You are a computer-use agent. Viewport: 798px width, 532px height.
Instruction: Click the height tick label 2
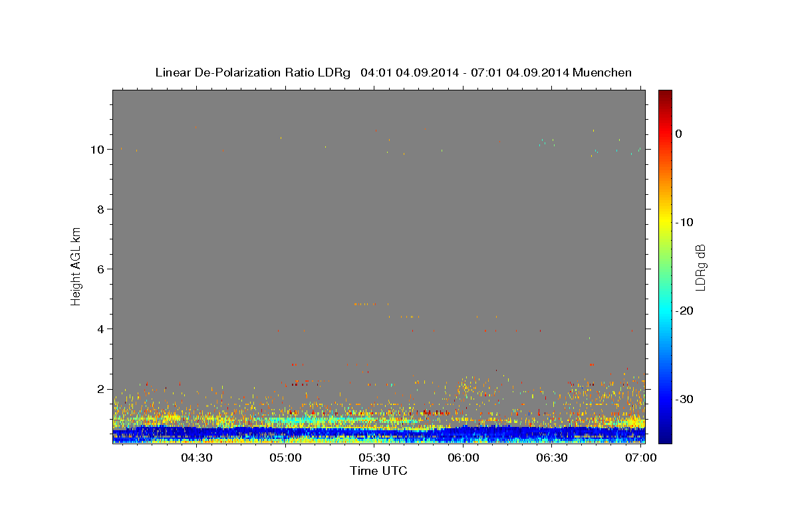click(101, 389)
